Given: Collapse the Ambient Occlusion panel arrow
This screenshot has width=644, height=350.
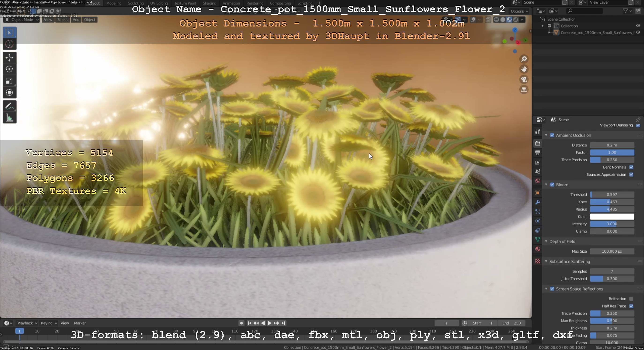Looking at the screenshot, I should point(546,135).
